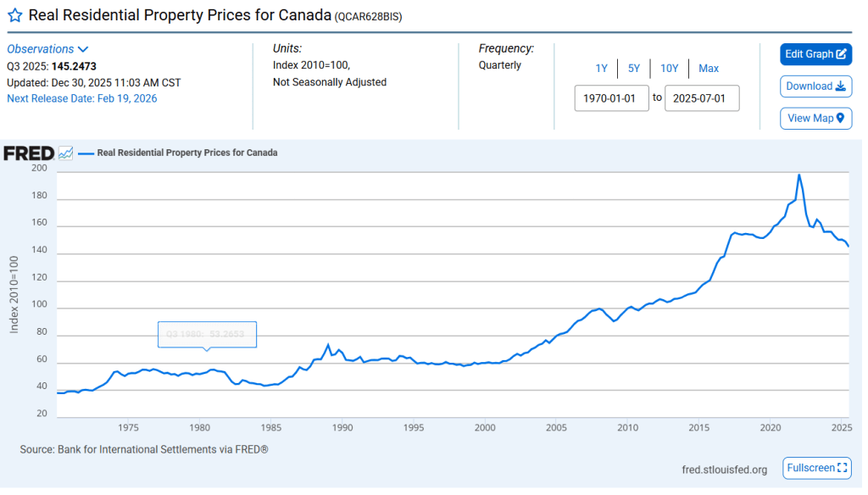Screen dimensions: 868x495
Task: Click the download arrow icon
Action: click(x=842, y=86)
